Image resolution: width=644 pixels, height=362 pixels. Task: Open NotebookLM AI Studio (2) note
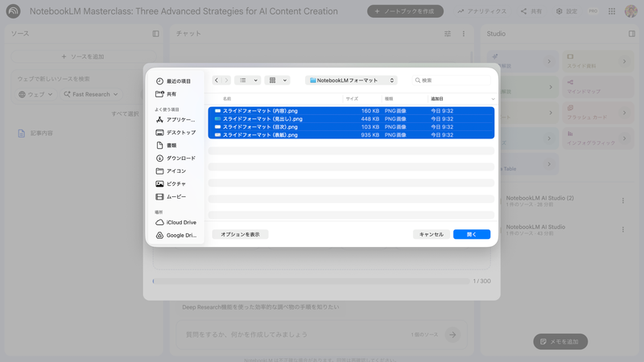coord(539,200)
